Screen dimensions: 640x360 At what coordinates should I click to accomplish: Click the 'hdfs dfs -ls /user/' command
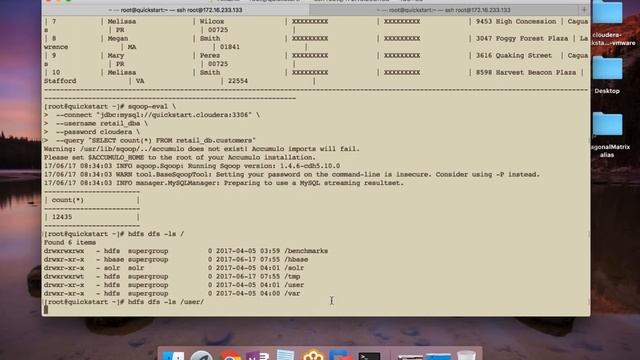[x=166, y=302]
